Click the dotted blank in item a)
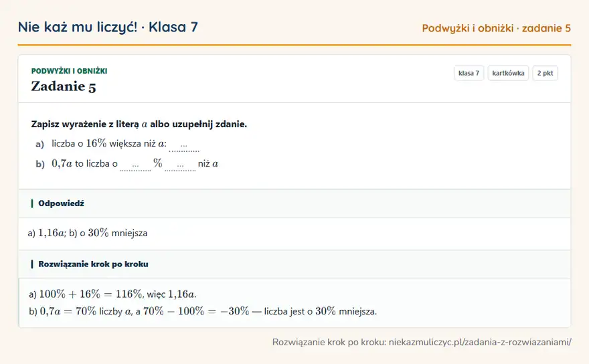The width and height of the screenshot is (589, 364). pos(184,145)
